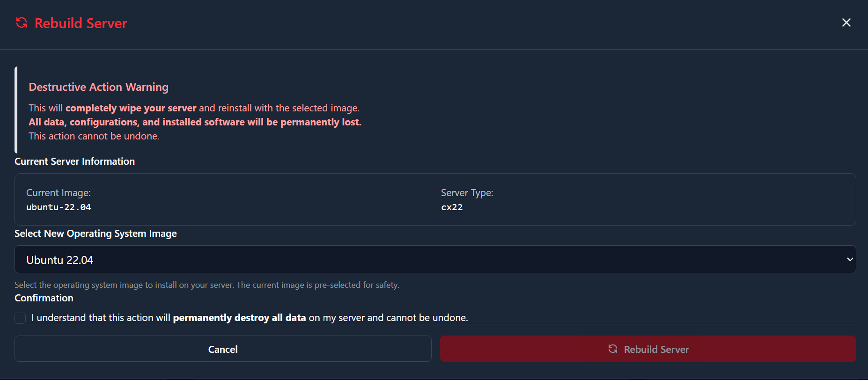
Task: Click the "completely wipe your server" bold text
Action: click(131, 108)
